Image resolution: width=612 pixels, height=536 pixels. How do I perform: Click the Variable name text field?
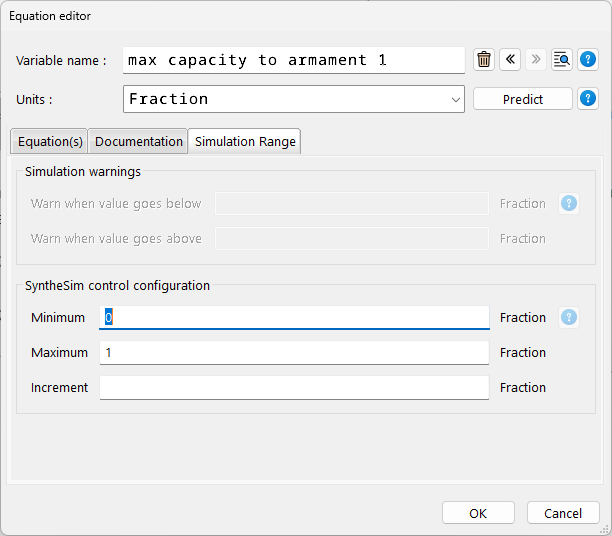tap(293, 60)
